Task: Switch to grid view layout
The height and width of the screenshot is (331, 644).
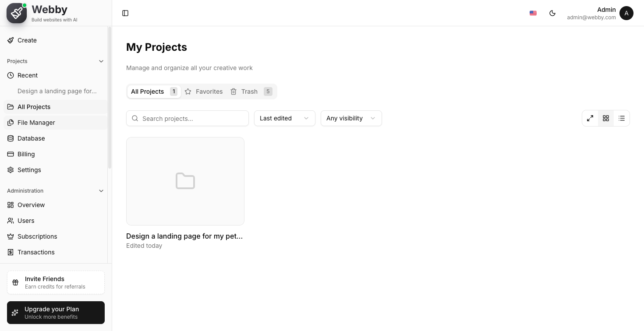Action: [x=606, y=118]
